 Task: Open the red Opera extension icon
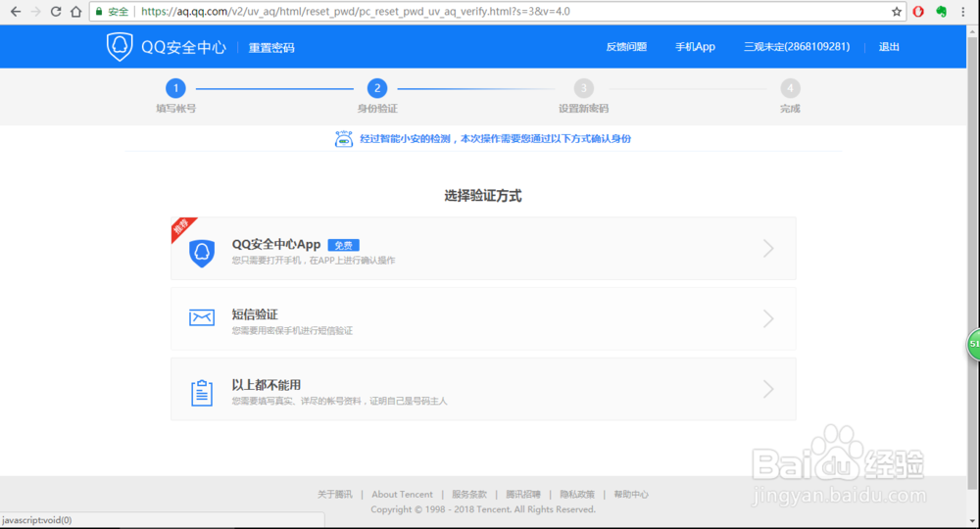pos(918,11)
